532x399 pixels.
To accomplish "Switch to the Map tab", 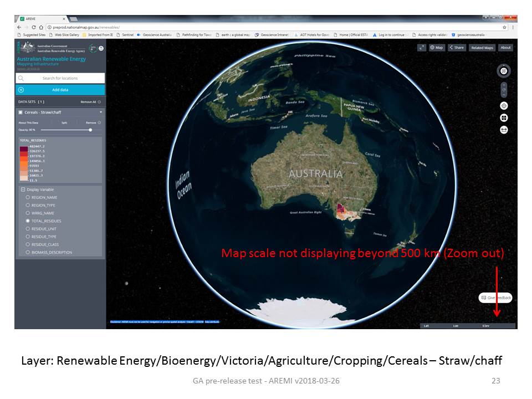I will click(436, 48).
